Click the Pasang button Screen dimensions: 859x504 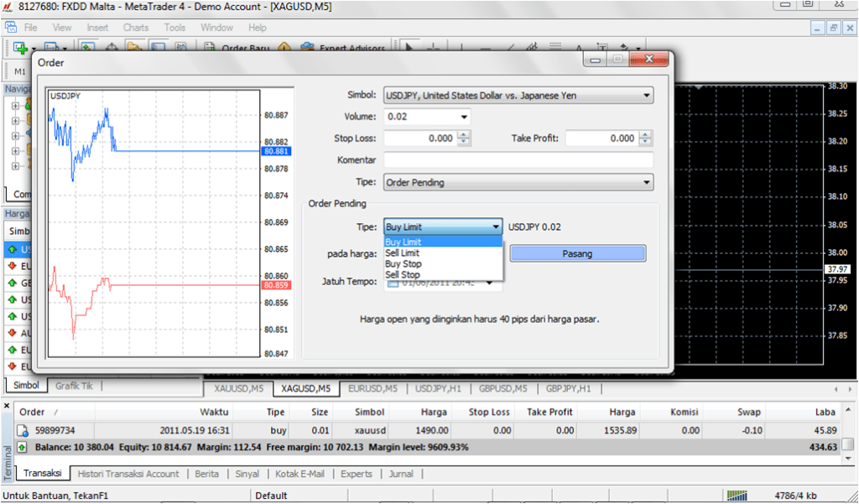(x=577, y=253)
